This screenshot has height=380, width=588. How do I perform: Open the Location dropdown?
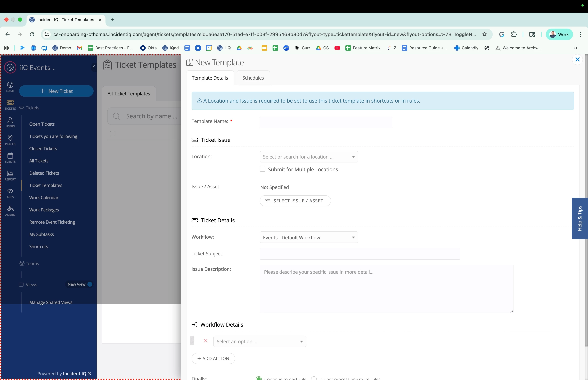[308, 157]
